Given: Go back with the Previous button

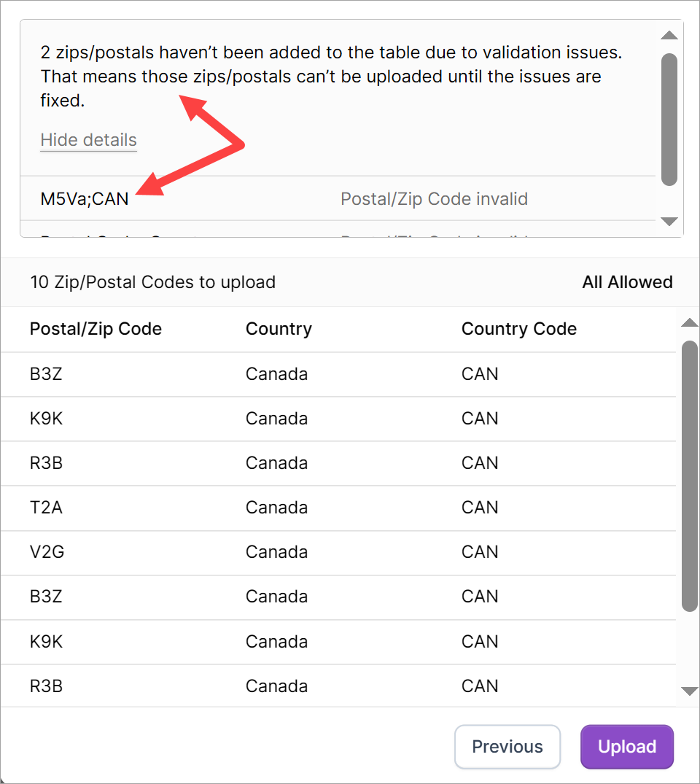Looking at the screenshot, I should tap(507, 746).
